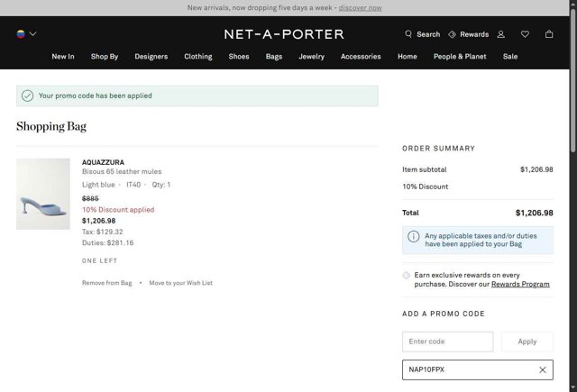Click the 'Shopping Bag' heading
Viewport: 577px width, 392px height.
51,126
